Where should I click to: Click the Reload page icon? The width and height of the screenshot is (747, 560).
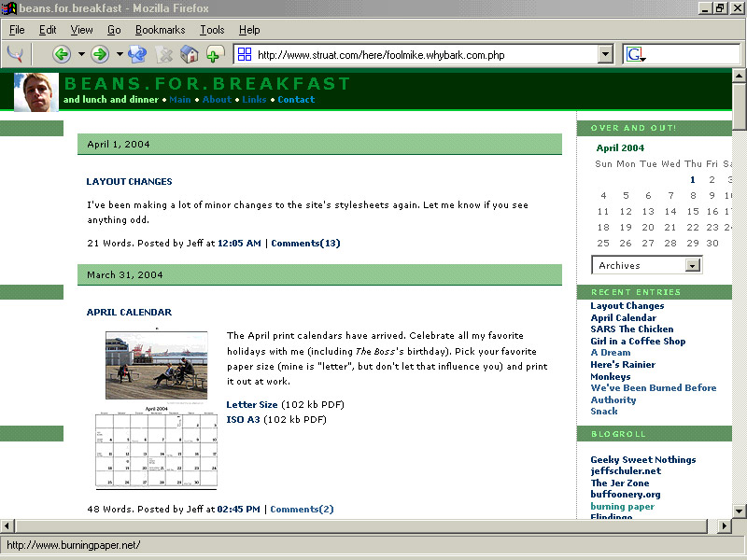point(137,54)
